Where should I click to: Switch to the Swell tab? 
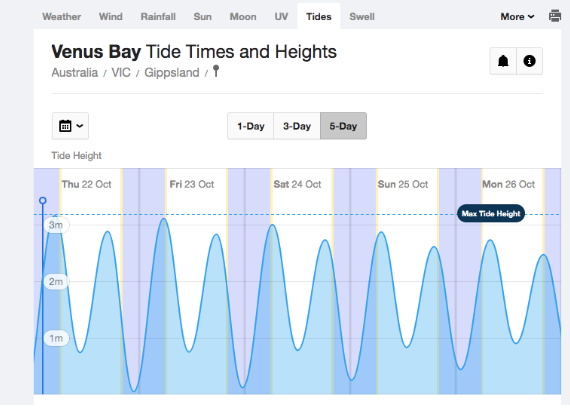click(362, 17)
